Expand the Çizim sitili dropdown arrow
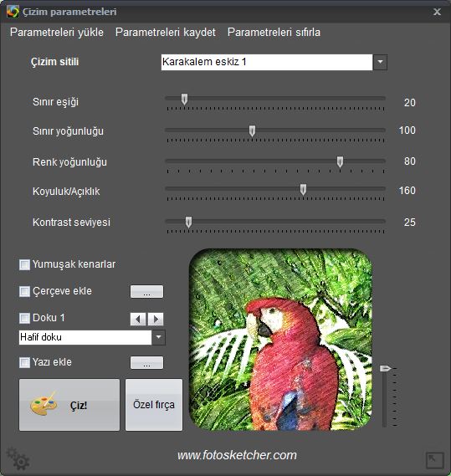Viewport: 451px width, 476px height. point(380,62)
